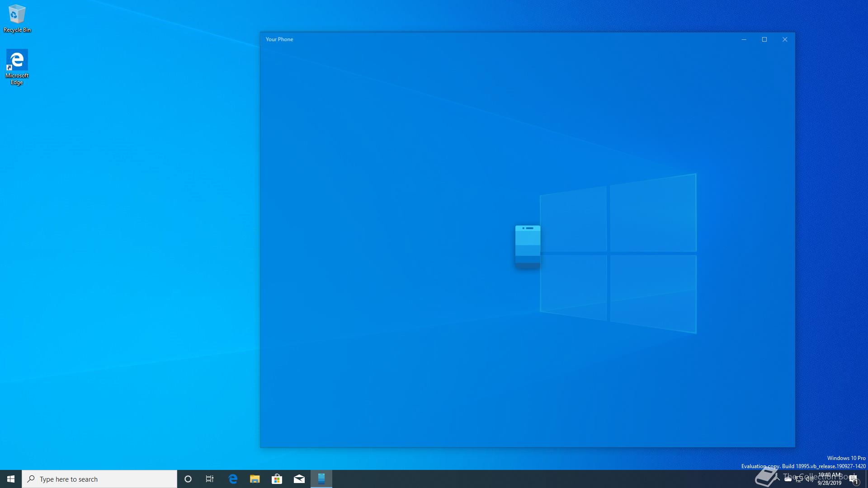Open the volume speaker control
Image resolution: width=868 pixels, height=488 pixels.
809,479
